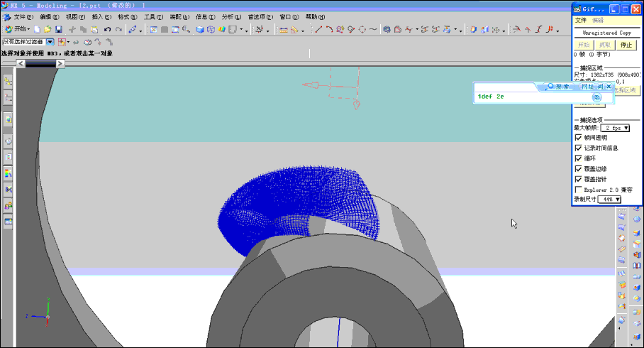
Task: Open the Assembly Navigator sidebar icon
Action: 8,82
